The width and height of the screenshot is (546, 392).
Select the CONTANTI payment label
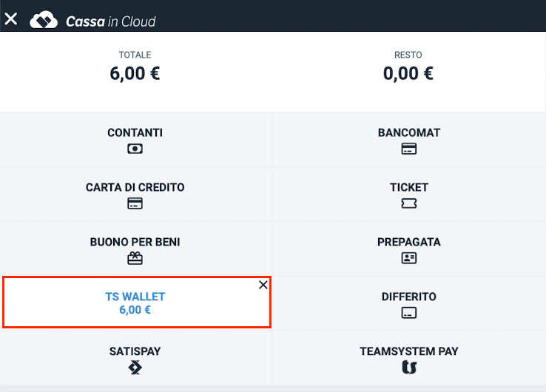pos(135,133)
